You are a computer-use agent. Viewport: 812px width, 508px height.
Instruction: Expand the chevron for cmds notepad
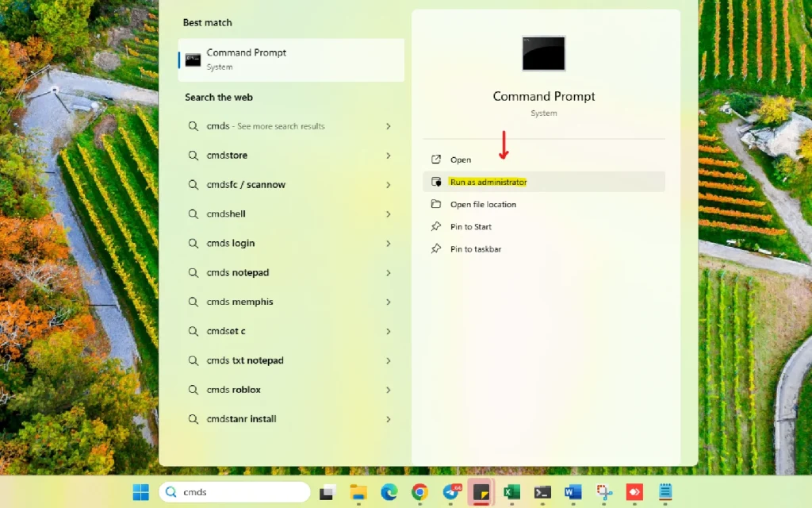tap(388, 273)
